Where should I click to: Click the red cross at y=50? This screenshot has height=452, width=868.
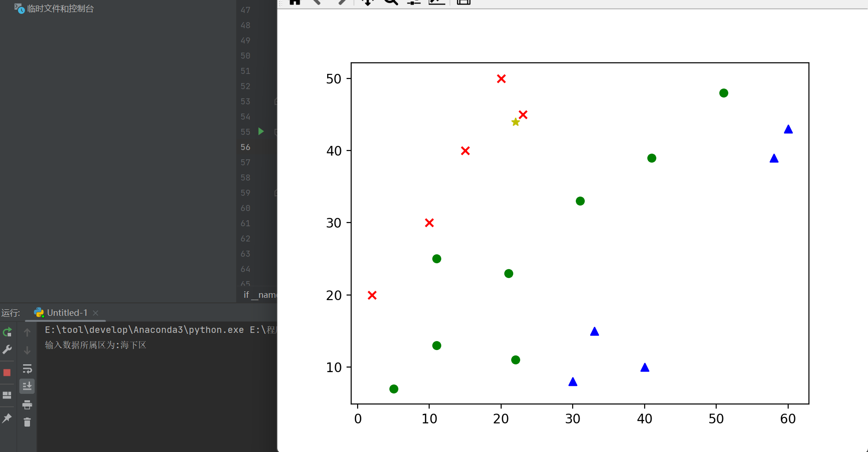pos(501,79)
